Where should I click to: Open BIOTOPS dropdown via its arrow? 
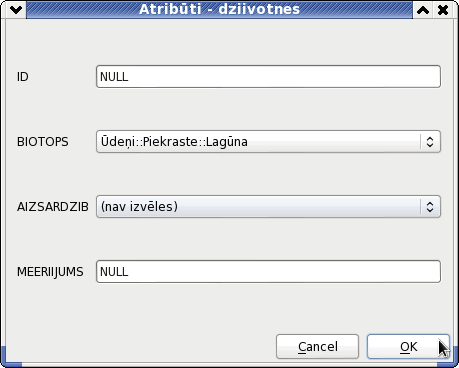tap(430, 142)
